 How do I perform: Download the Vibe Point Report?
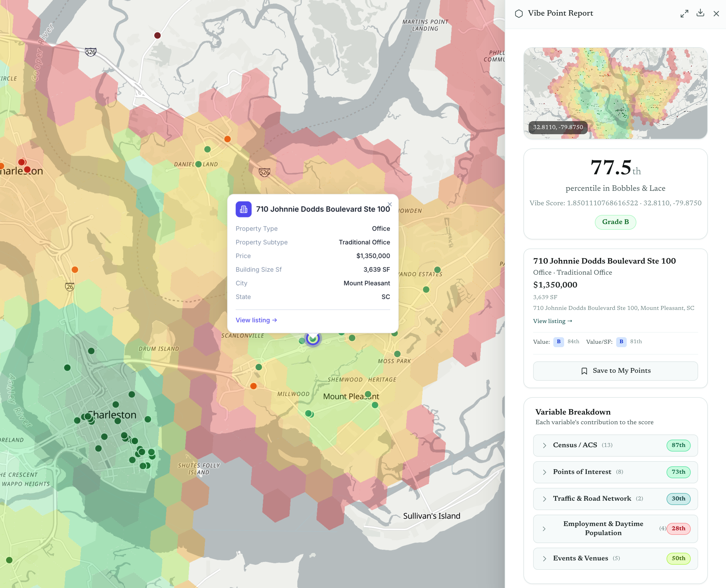[700, 13]
